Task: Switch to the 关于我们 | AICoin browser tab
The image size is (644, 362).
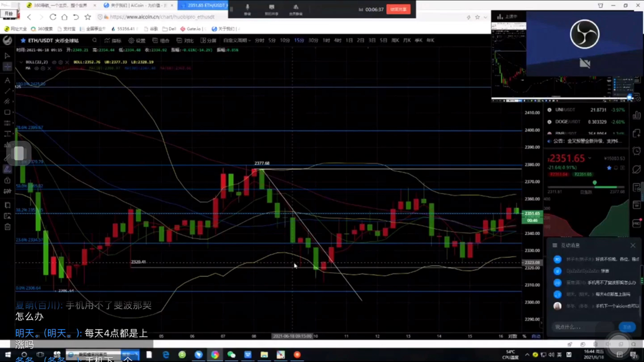Action: pyautogui.click(x=138, y=5)
